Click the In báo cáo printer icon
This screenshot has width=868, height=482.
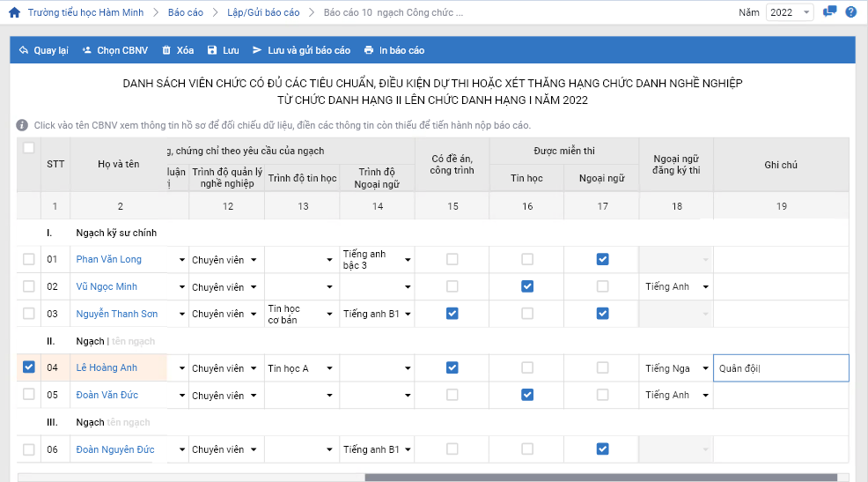click(370, 51)
